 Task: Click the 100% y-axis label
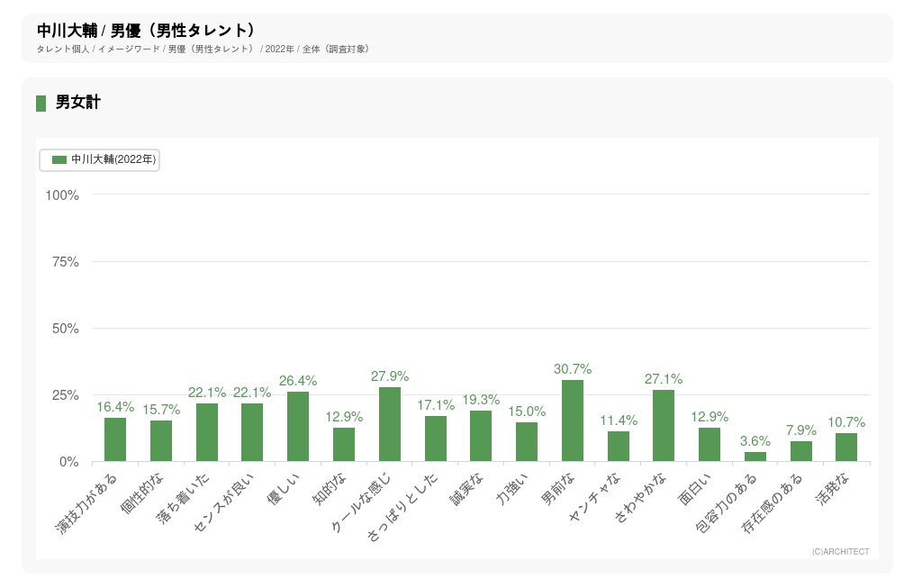tap(62, 195)
